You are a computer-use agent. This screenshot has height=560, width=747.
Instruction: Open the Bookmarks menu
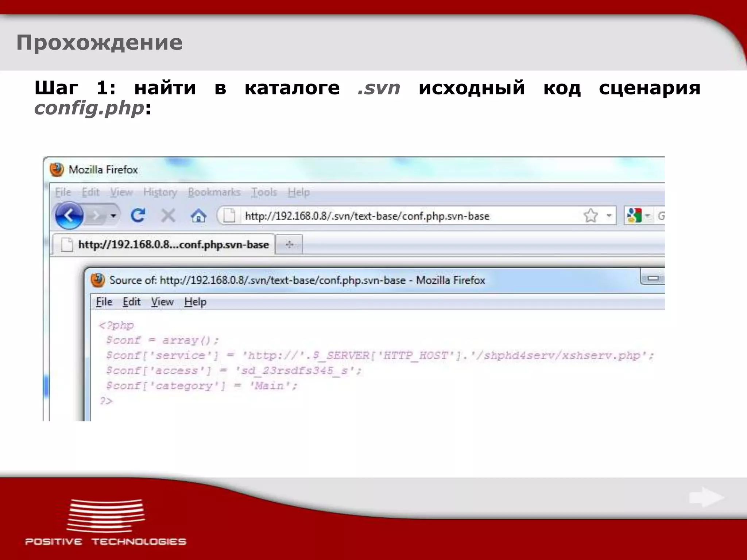click(x=214, y=192)
